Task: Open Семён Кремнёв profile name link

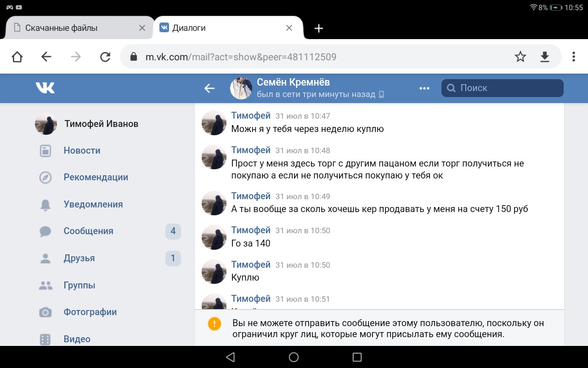Action: click(x=293, y=82)
